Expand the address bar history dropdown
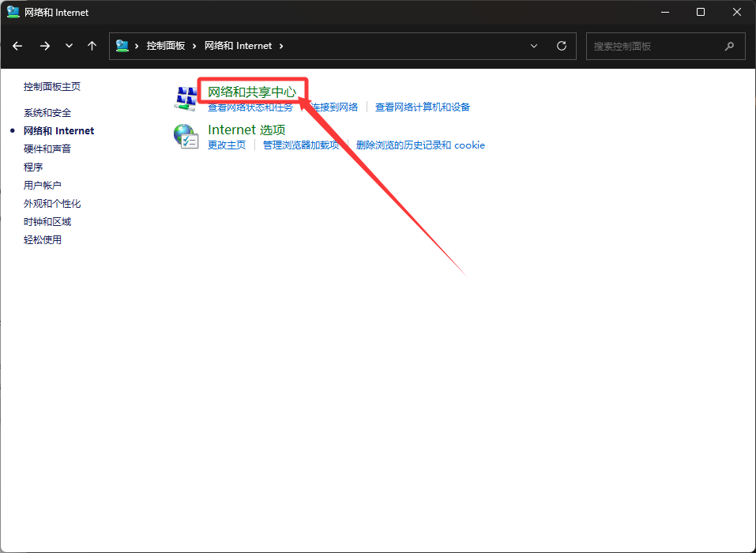Screen dimensions: 756x553 tap(534, 46)
